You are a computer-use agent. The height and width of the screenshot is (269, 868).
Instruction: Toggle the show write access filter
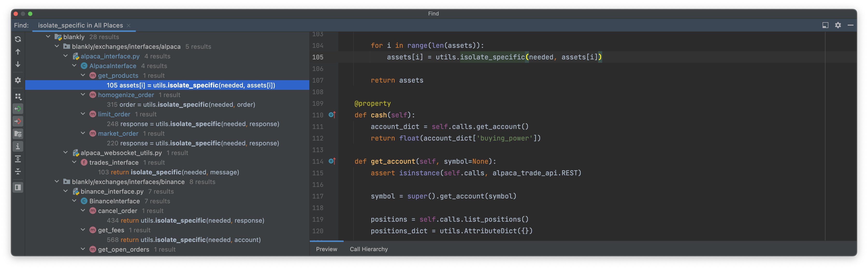pyautogui.click(x=18, y=121)
